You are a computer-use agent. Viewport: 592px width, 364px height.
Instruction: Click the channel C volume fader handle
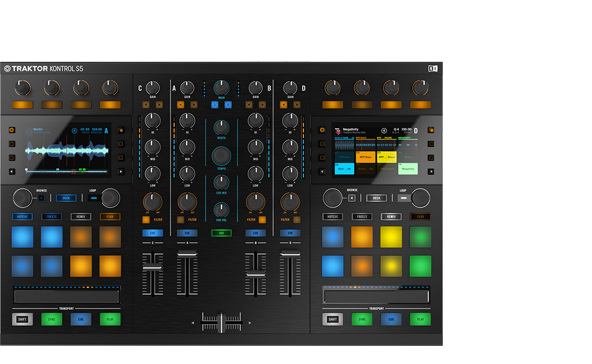pyautogui.click(x=153, y=267)
